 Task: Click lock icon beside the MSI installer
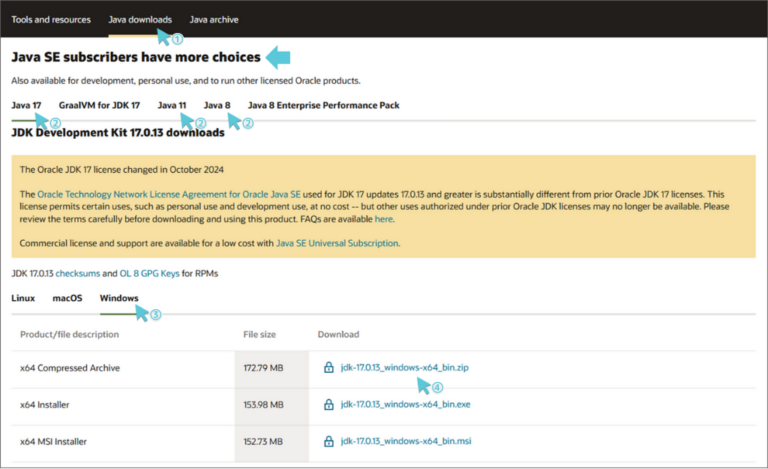coord(328,441)
